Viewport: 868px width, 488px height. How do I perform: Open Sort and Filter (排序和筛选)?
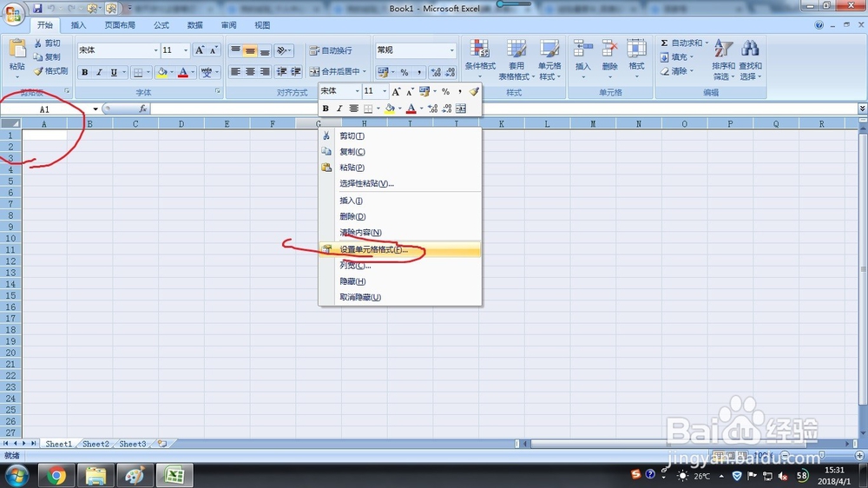(x=724, y=60)
